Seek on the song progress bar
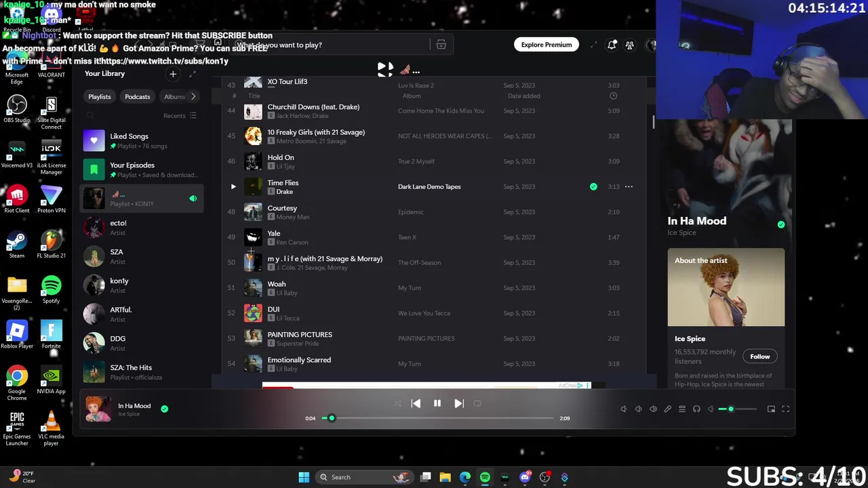The width and height of the screenshot is (868, 488). 437,418
